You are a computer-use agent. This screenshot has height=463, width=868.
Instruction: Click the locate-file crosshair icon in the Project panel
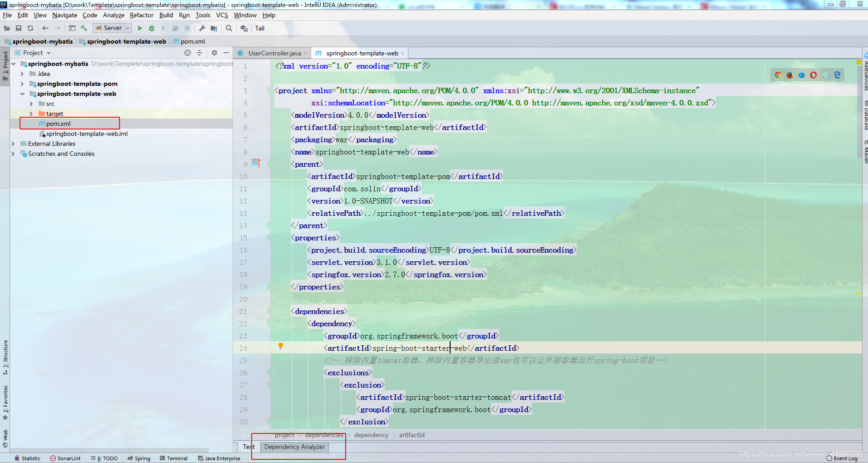coord(188,53)
